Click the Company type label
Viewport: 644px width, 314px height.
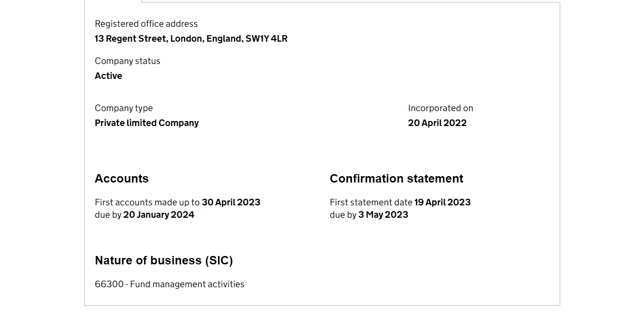pos(124,108)
